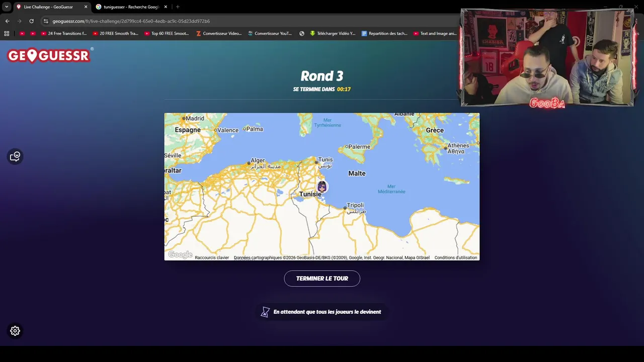
Task: Click the Palerme label on map
Action: click(359, 147)
